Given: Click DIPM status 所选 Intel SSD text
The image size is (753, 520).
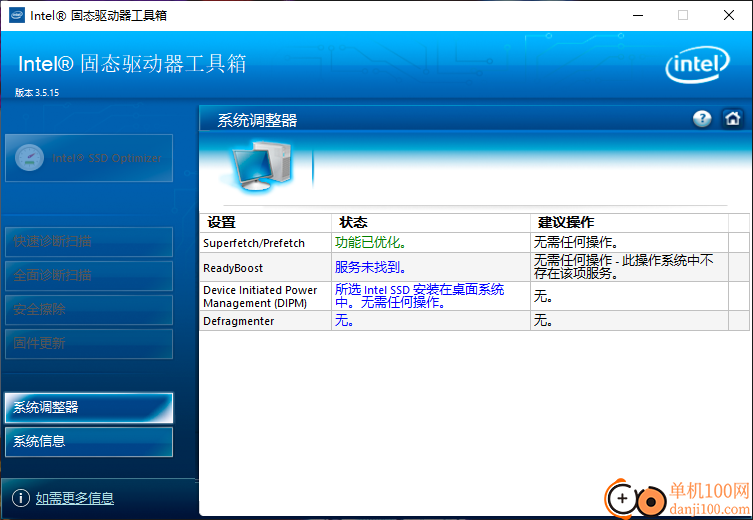Looking at the screenshot, I should point(419,296).
